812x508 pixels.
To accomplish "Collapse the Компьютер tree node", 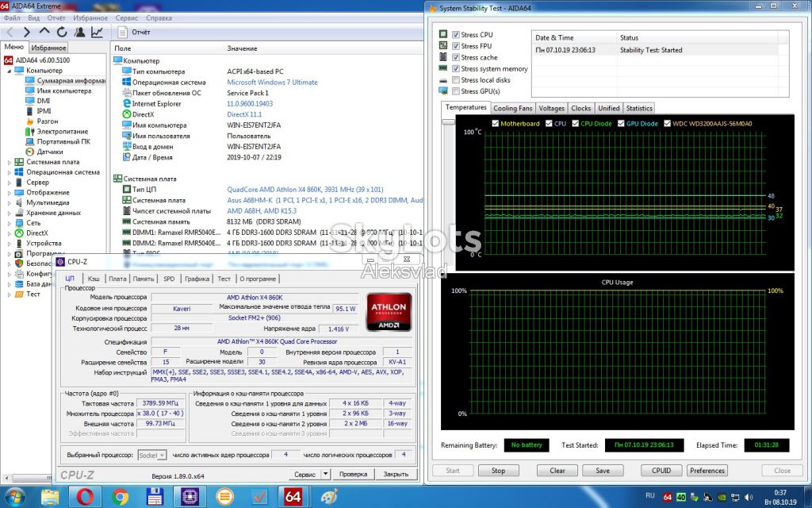I will tap(9, 71).
